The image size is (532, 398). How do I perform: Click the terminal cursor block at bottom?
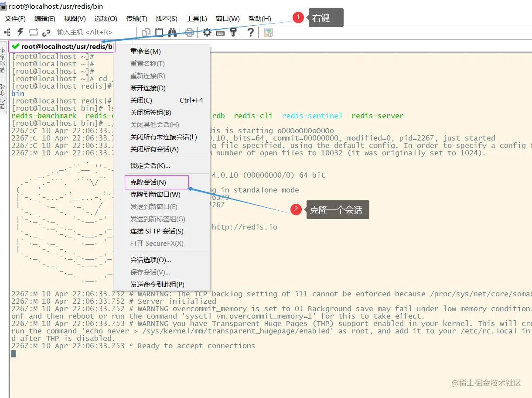(14, 353)
